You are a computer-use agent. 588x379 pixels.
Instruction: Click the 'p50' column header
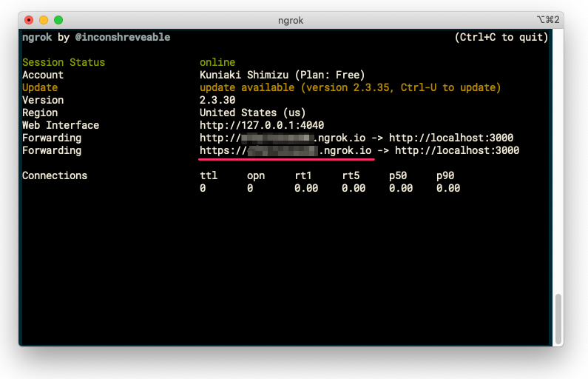pyautogui.click(x=398, y=175)
